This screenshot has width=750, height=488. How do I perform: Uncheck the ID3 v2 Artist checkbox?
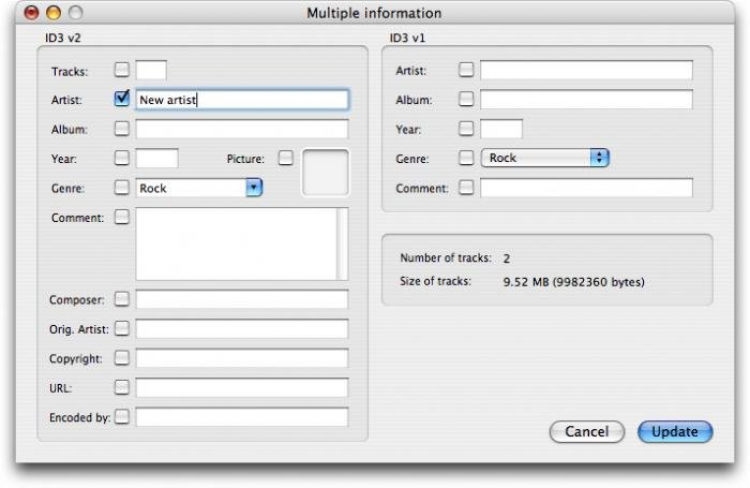click(x=122, y=99)
